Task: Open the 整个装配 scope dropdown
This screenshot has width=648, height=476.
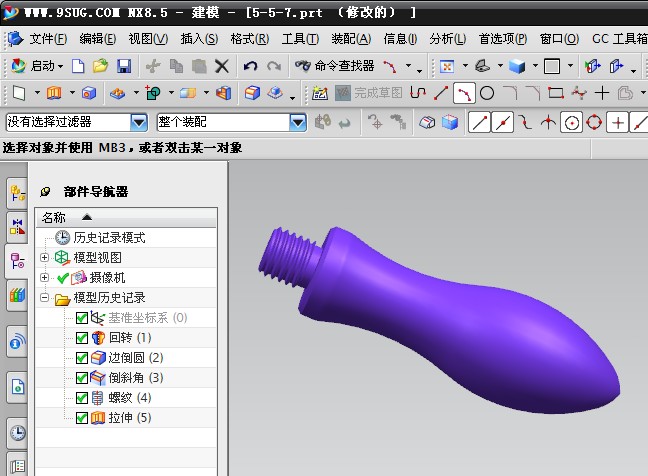Action: [x=298, y=122]
